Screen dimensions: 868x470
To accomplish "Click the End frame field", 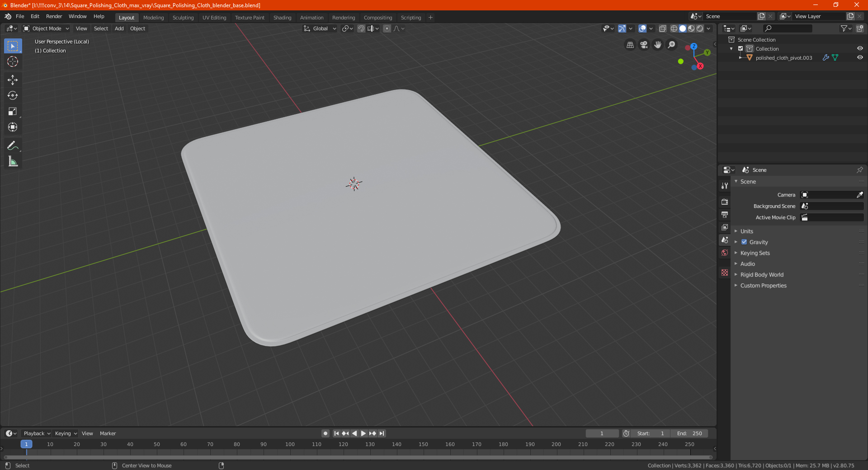I will [689, 433].
